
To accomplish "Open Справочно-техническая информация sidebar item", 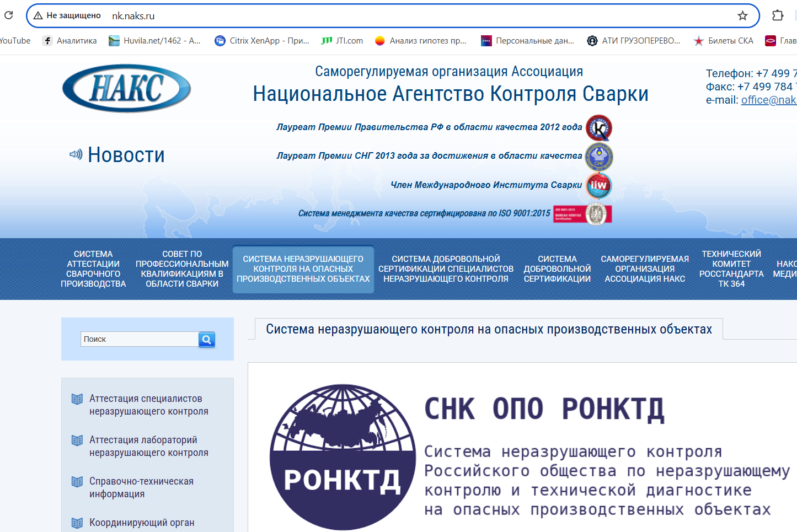I will (141, 487).
